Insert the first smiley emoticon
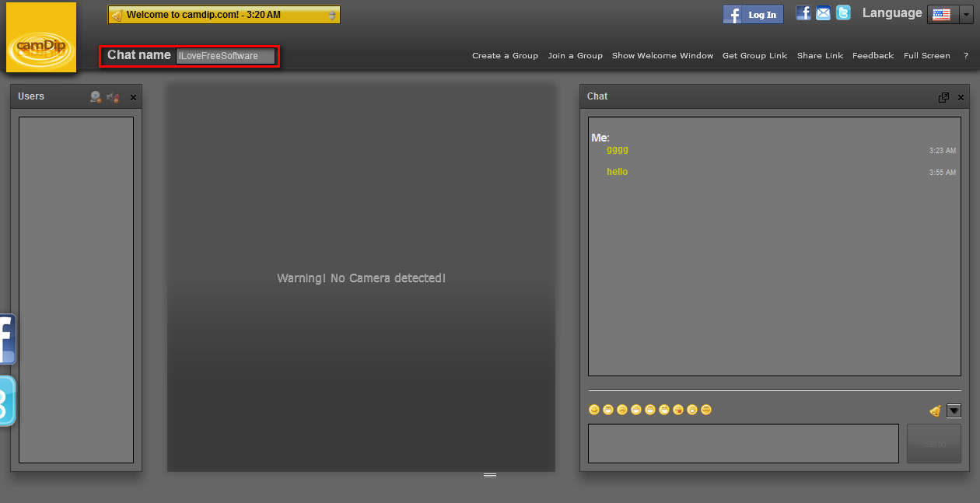Image resolution: width=980 pixels, height=503 pixels. pyautogui.click(x=594, y=410)
